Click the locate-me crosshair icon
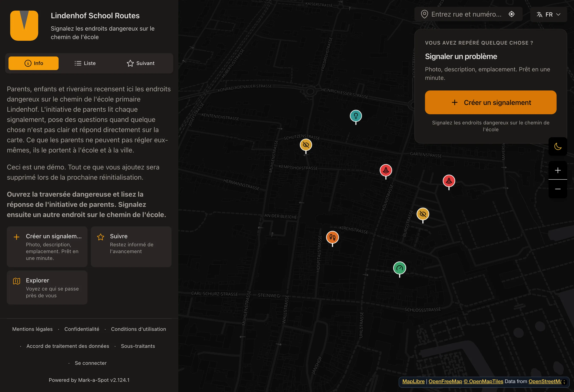The height and width of the screenshot is (392, 574). (512, 14)
